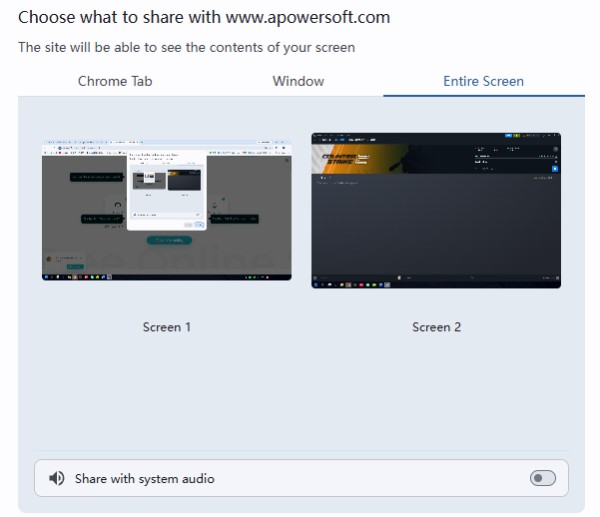Screen dimensions: 600x517
Task: Click the Screen 1 label
Action: click(167, 327)
